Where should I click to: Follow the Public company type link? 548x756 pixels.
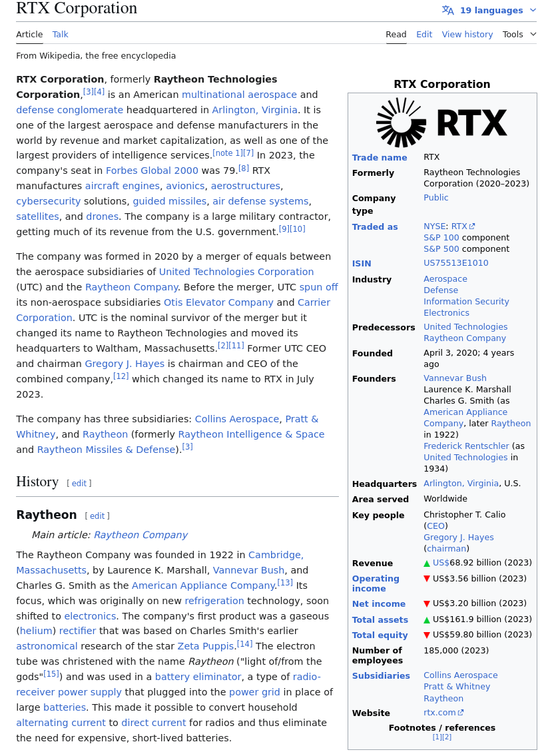[x=435, y=198]
